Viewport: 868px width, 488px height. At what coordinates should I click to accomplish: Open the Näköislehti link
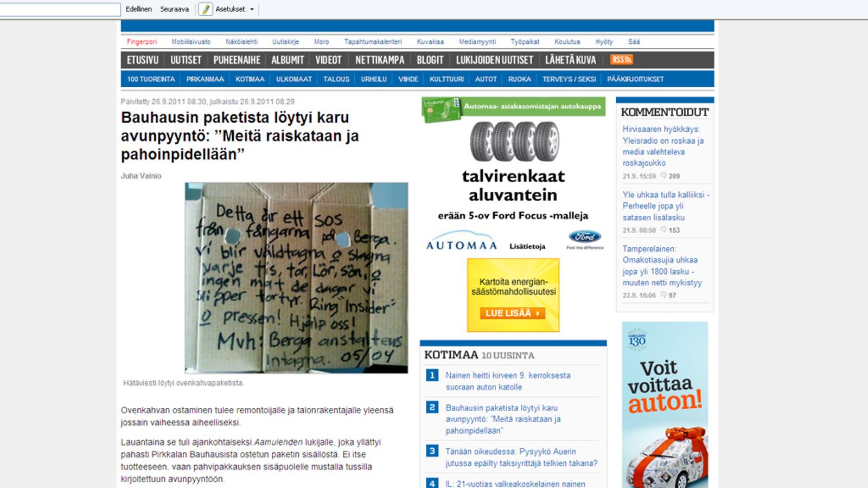[x=241, y=42]
